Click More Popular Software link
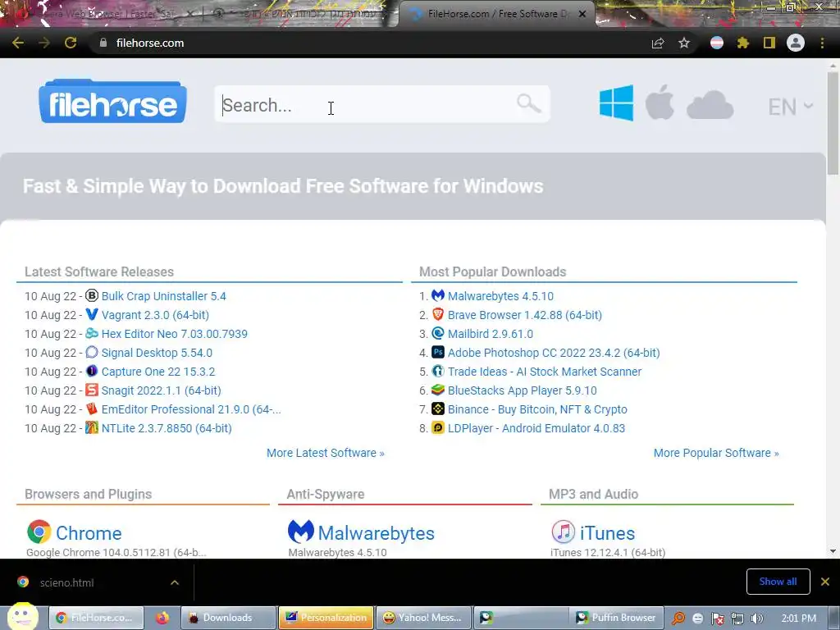840x630 pixels. [x=715, y=453]
